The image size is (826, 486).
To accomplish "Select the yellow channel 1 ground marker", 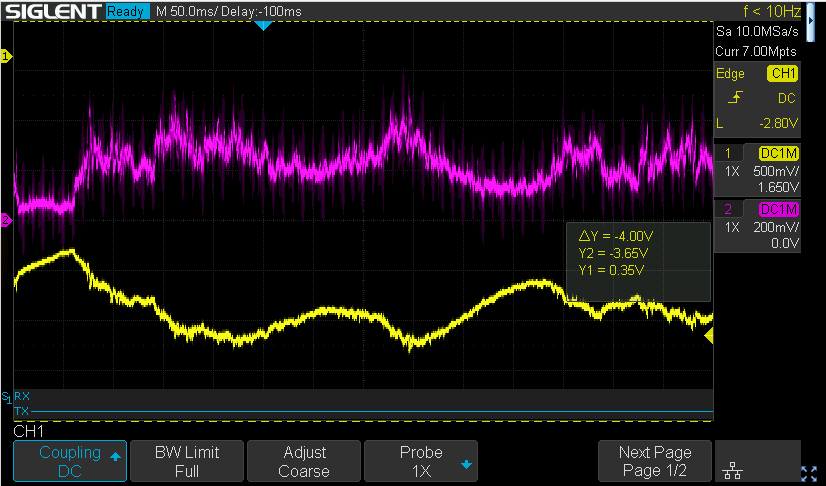I will point(6,58).
